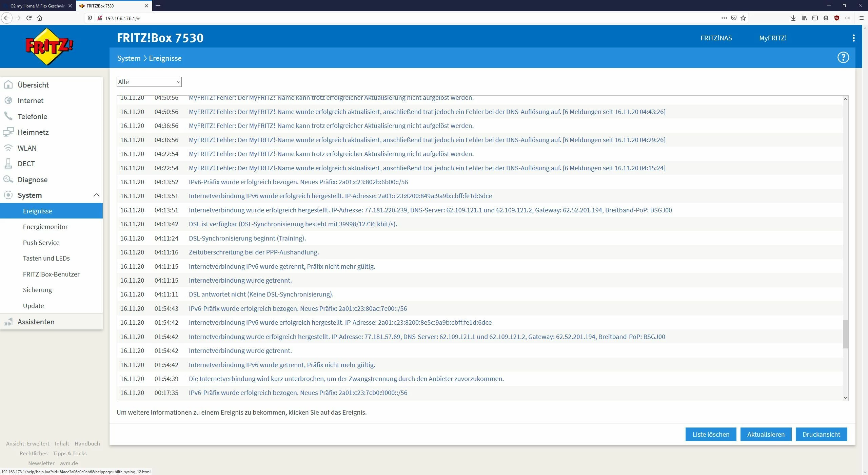Click the FRITZ! logo
Image resolution: width=868 pixels, height=475 pixels.
pyautogui.click(x=50, y=46)
